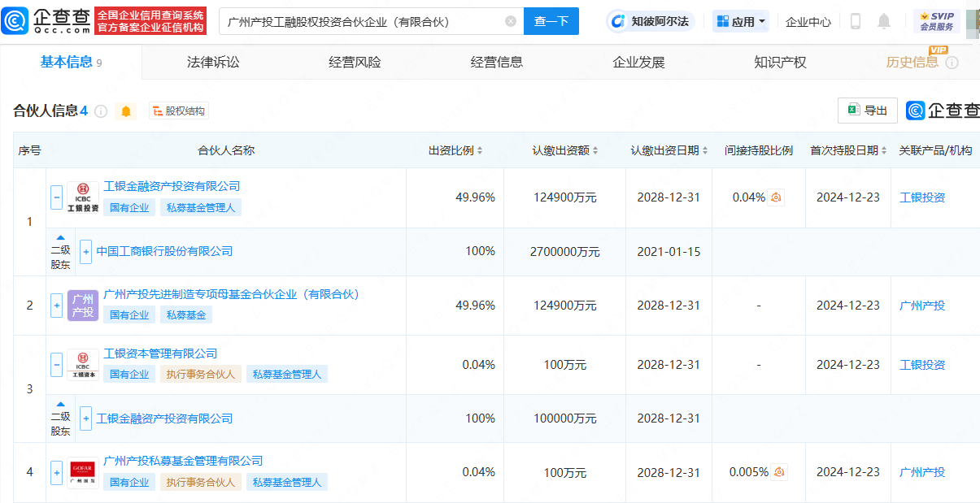Click the indirect holding chart icon beside 0.005%
The height and width of the screenshot is (503, 980).
(780, 472)
